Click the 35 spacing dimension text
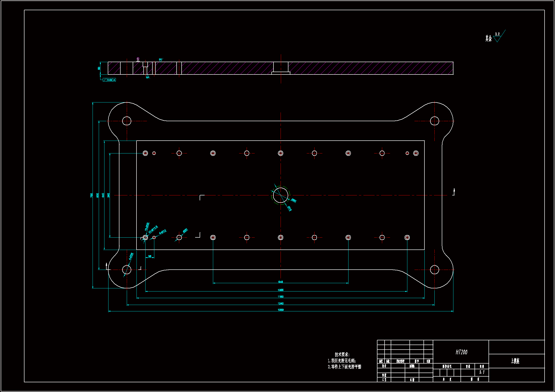 [150, 256]
